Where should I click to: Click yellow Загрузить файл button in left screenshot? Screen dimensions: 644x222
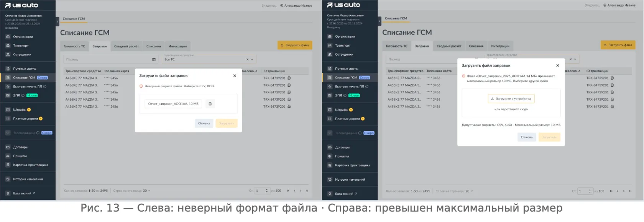pos(295,45)
